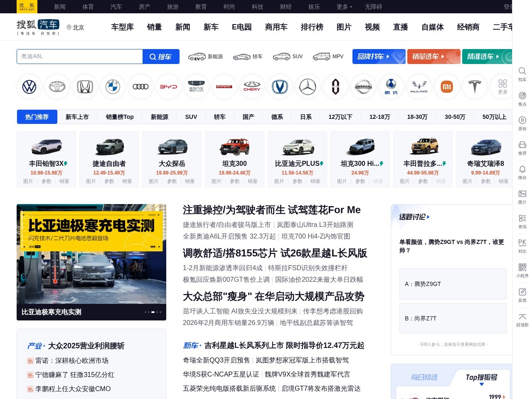Choose poll option B: 尚界Z7T

pyautogui.click(x=453, y=318)
